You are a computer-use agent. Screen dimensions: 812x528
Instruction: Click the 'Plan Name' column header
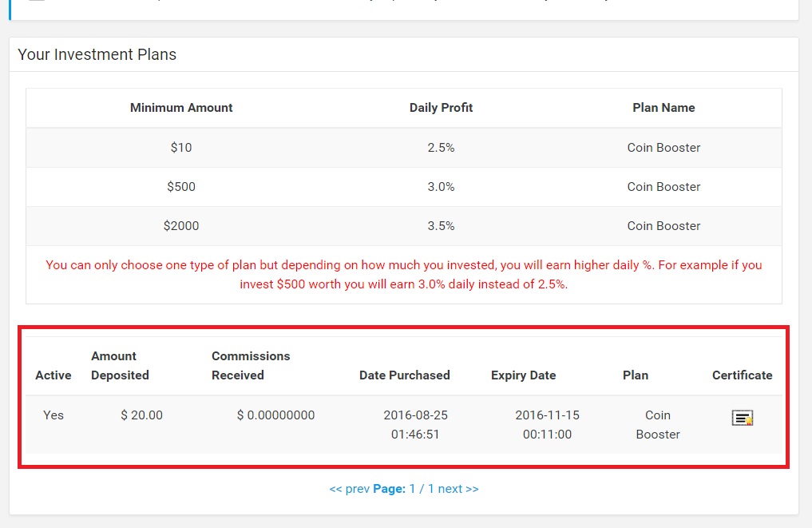tap(663, 108)
